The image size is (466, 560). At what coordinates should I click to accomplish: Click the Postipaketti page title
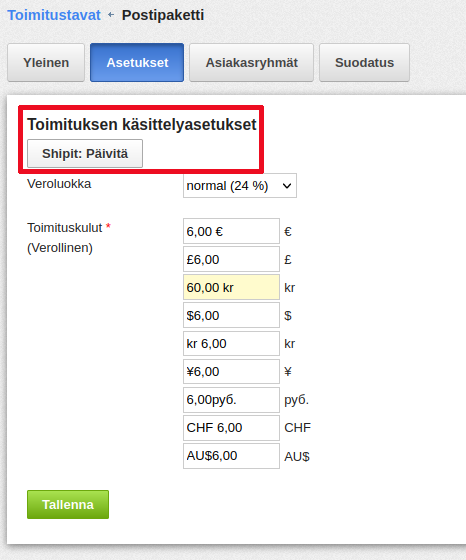(x=163, y=15)
